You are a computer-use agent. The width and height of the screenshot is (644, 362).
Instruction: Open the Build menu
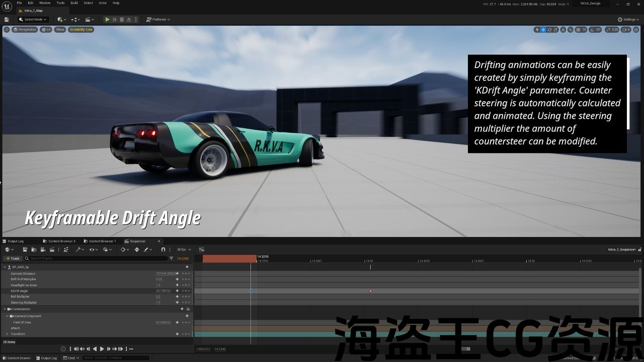tap(74, 3)
